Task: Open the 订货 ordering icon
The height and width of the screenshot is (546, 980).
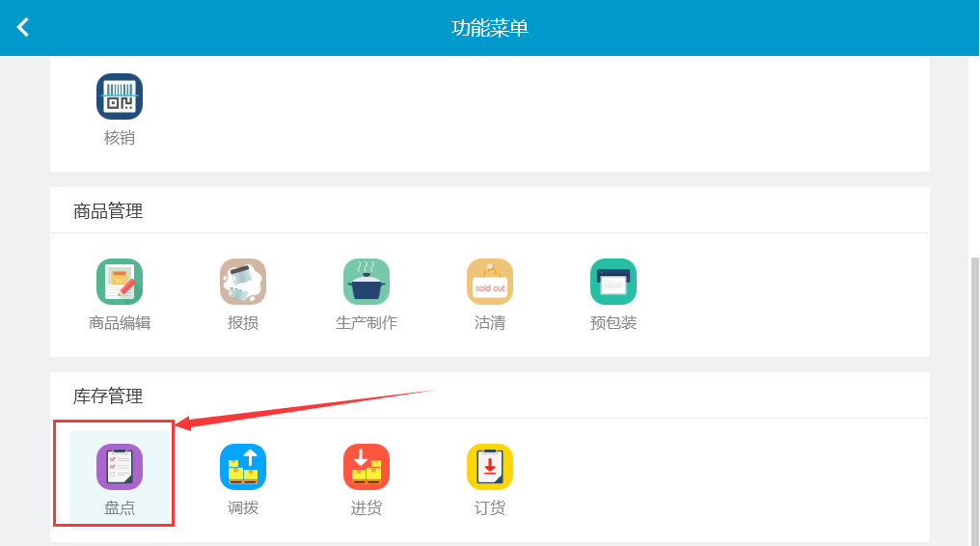Action: pyautogui.click(x=490, y=467)
